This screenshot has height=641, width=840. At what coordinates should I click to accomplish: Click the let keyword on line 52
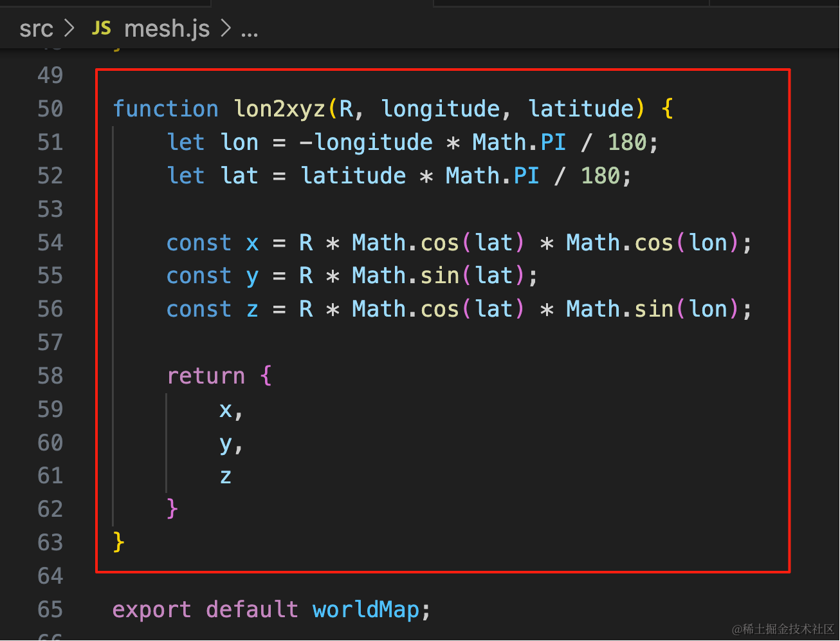point(186,176)
